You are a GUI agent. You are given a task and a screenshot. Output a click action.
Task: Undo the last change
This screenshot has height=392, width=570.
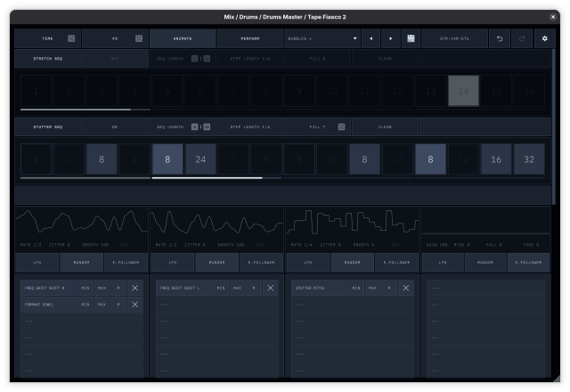(x=500, y=38)
